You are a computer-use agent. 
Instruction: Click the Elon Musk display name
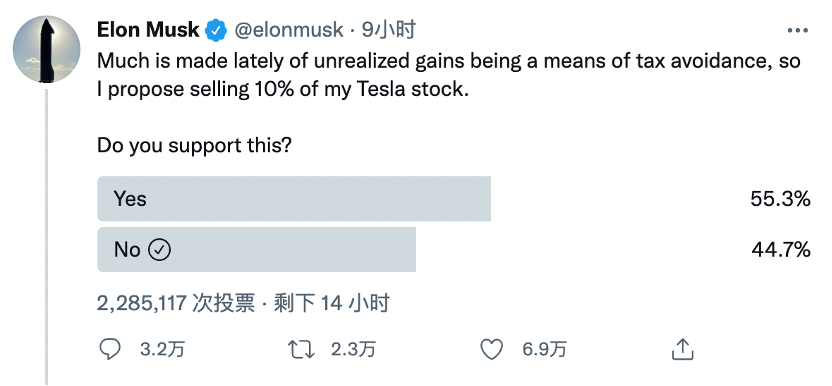[x=148, y=30]
